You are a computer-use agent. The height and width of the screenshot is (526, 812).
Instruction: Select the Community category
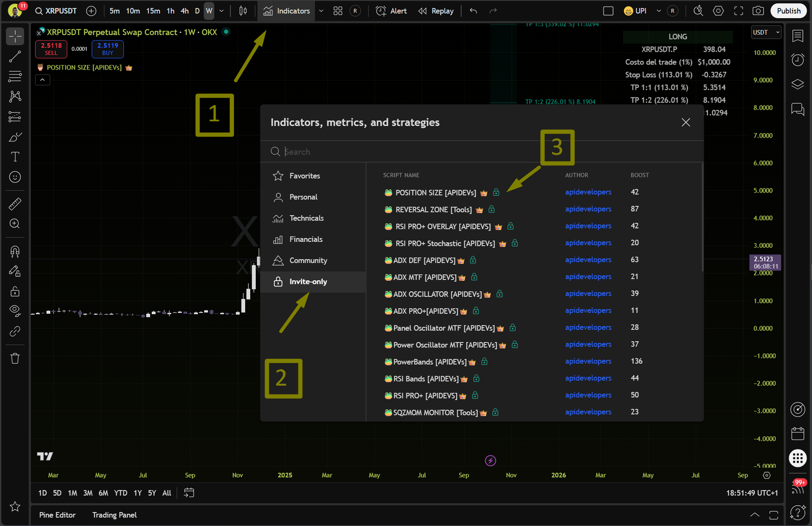(313, 260)
